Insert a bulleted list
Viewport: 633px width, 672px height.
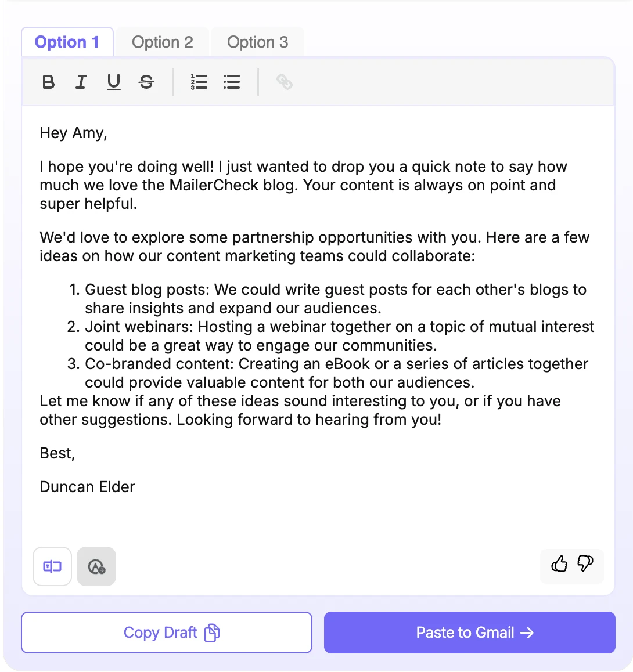[x=231, y=82]
